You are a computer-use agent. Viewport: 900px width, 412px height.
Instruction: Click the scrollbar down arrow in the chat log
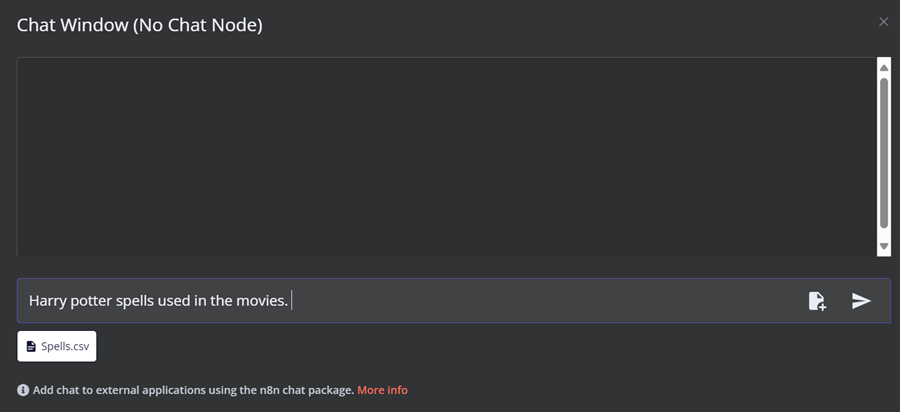click(884, 246)
